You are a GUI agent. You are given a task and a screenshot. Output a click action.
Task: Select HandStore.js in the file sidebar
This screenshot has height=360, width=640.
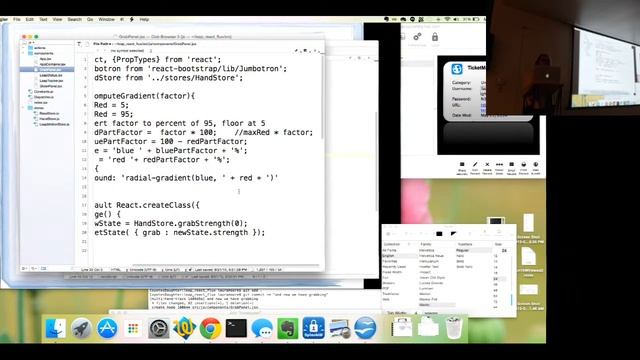click(49, 119)
